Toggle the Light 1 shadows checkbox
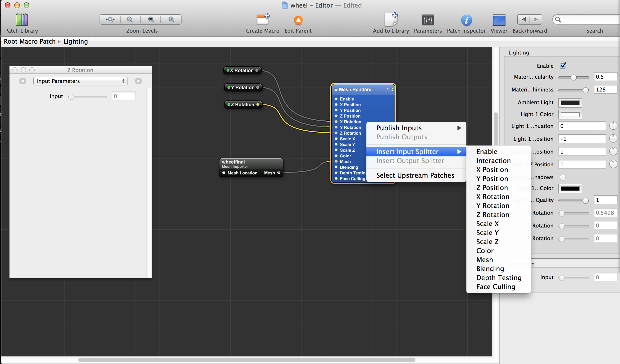 (x=562, y=177)
